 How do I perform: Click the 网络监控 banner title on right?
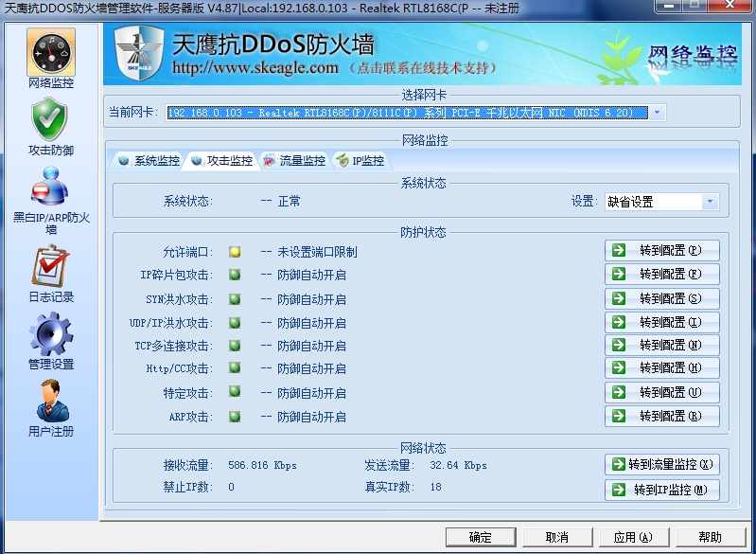click(693, 54)
